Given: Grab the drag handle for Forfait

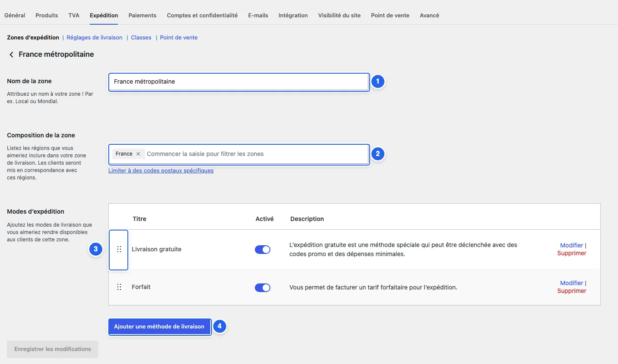Looking at the screenshot, I should coord(119,287).
